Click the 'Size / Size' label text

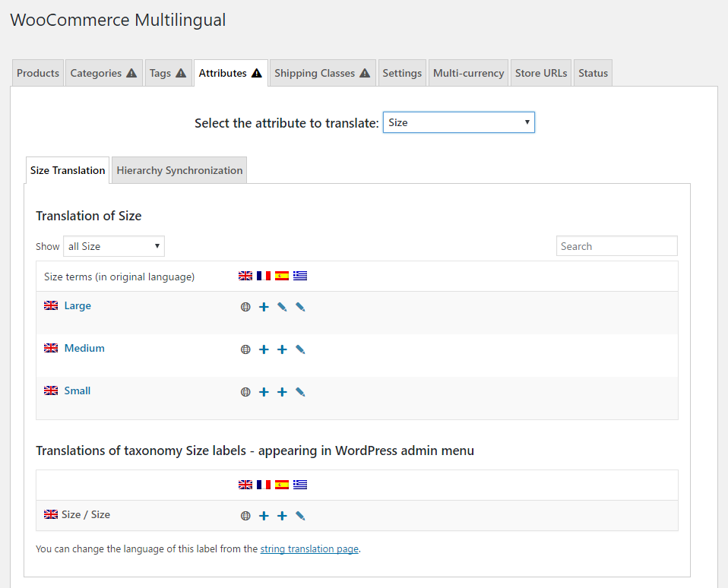pyautogui.click(x=86, y=514)
